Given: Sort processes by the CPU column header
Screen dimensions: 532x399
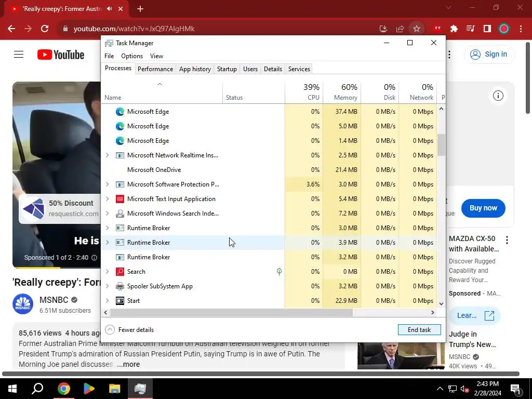Looking at the screenshot, I should pos(304,92).
